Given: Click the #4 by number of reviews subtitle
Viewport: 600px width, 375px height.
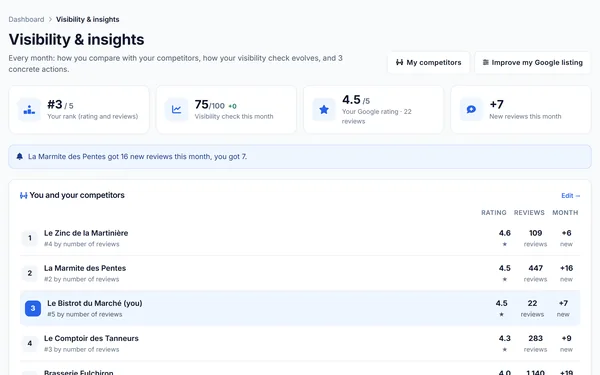Looking at the screenshot, I should [x=82, y=244].
